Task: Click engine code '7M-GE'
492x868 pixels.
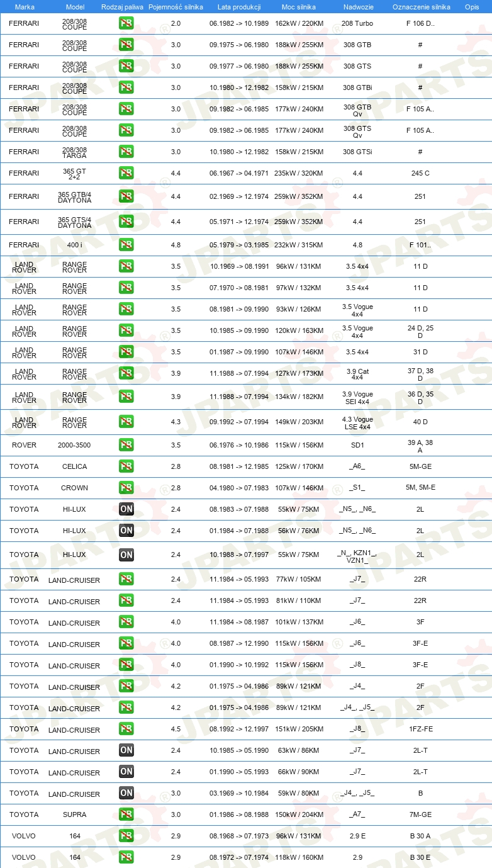Action: [420, 814]
